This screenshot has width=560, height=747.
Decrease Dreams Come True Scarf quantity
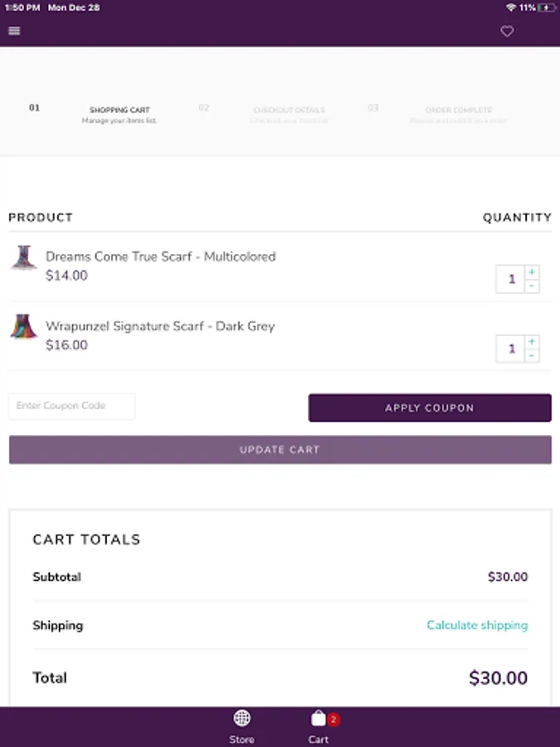[x=532, y=286]
